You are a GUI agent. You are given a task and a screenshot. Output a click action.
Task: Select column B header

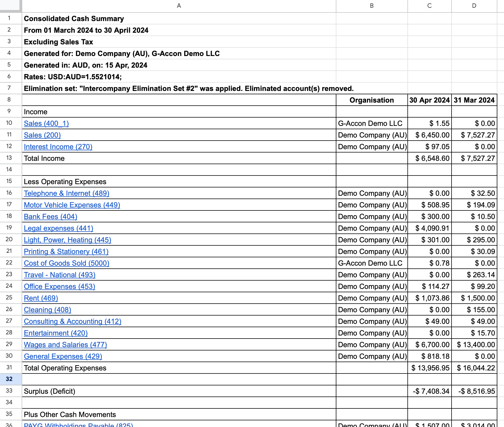[372, 6]
